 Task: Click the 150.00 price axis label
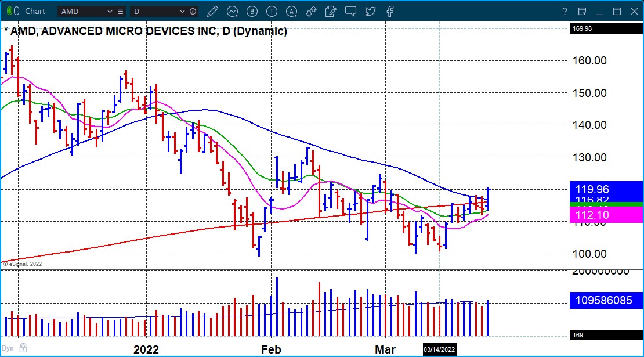589,93
